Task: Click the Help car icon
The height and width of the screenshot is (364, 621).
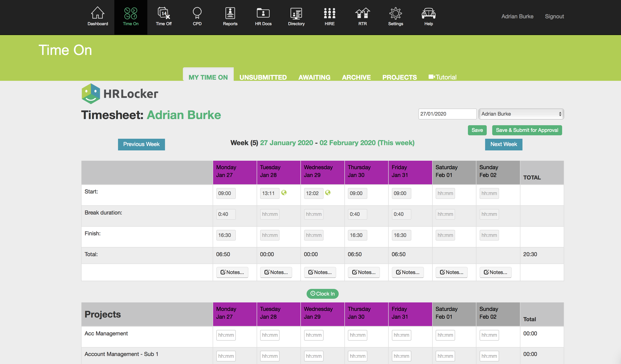Action: pyautogui.click(x=428, y=14)
